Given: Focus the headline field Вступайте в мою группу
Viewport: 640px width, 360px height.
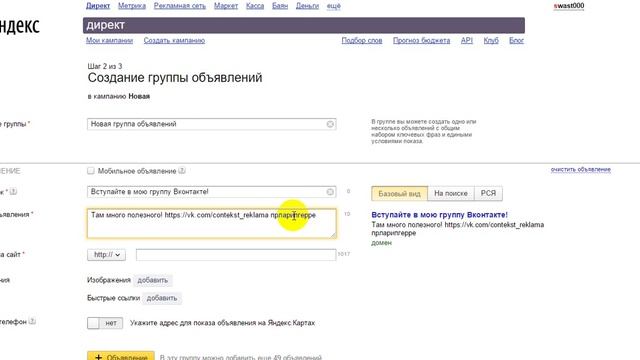Looking at the screenshot, I should 211,192.
